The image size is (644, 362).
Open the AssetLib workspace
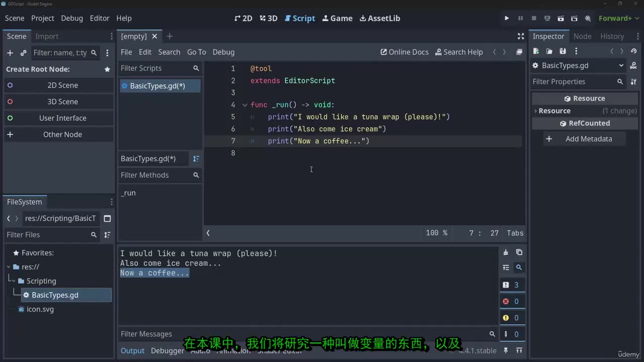(380, 18)
